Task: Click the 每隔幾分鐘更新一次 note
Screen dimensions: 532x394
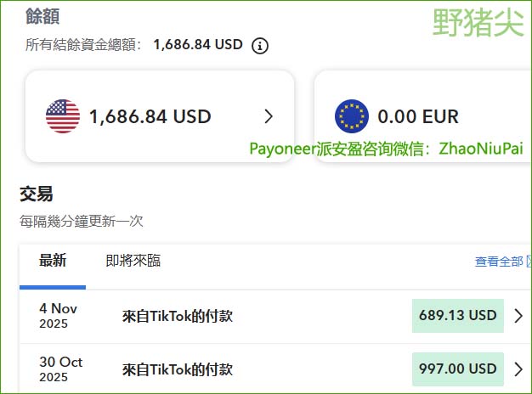Action: (x=81, y=221)
